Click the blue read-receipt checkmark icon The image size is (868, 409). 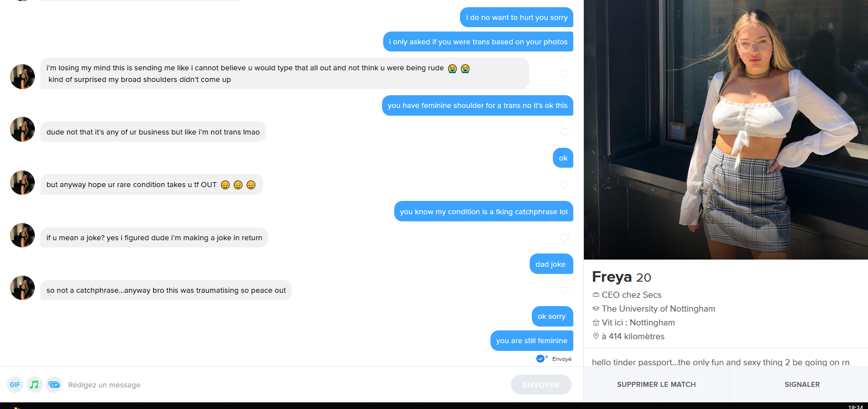point(541,359)
